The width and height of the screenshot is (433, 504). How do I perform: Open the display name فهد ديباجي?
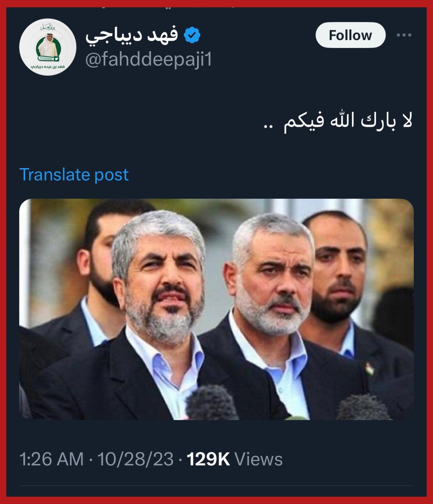pyautogui.click(x=132, y=36)
